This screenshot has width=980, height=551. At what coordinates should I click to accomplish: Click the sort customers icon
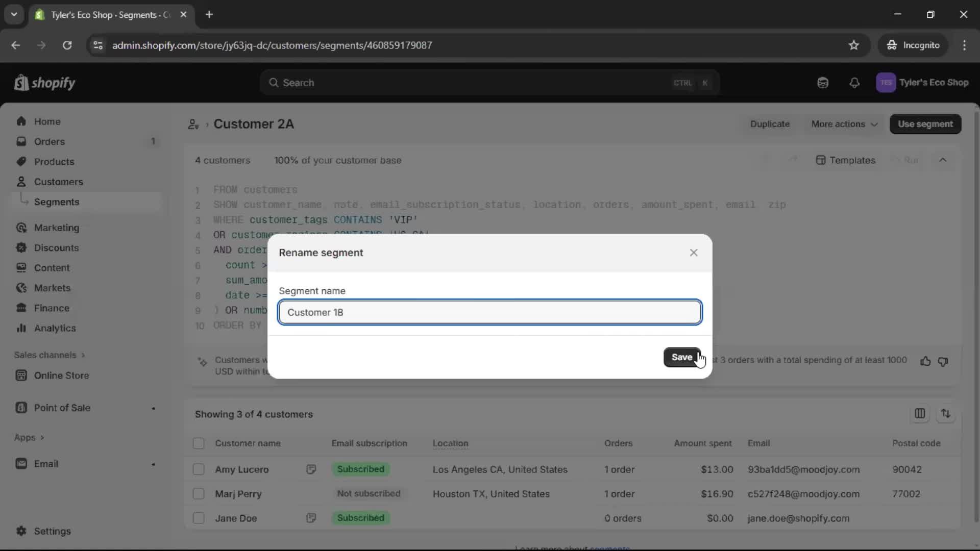946,414
